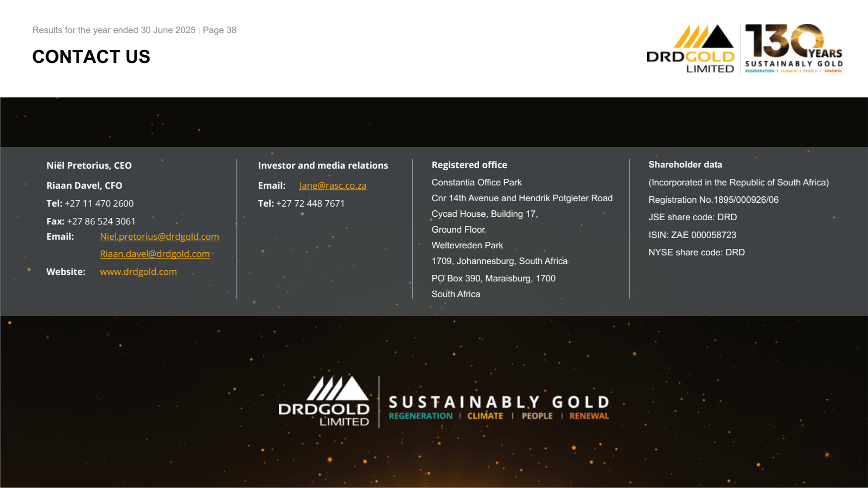Click the DRDGOLD Limited logo in header

coord(691,49)
